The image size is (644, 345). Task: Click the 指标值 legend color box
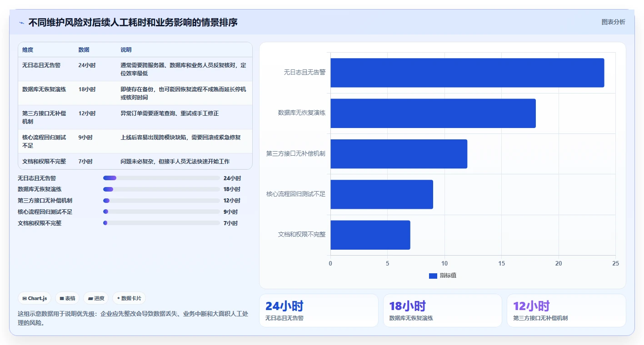point(433,276)
